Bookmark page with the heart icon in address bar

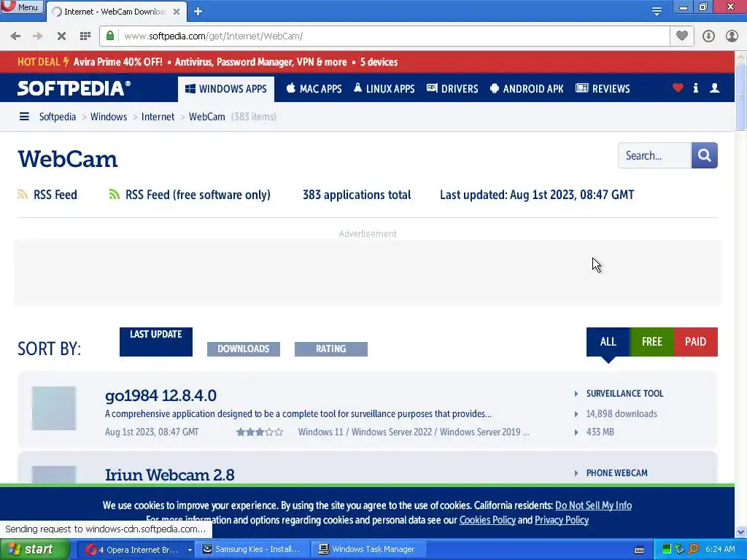(682, 36)
